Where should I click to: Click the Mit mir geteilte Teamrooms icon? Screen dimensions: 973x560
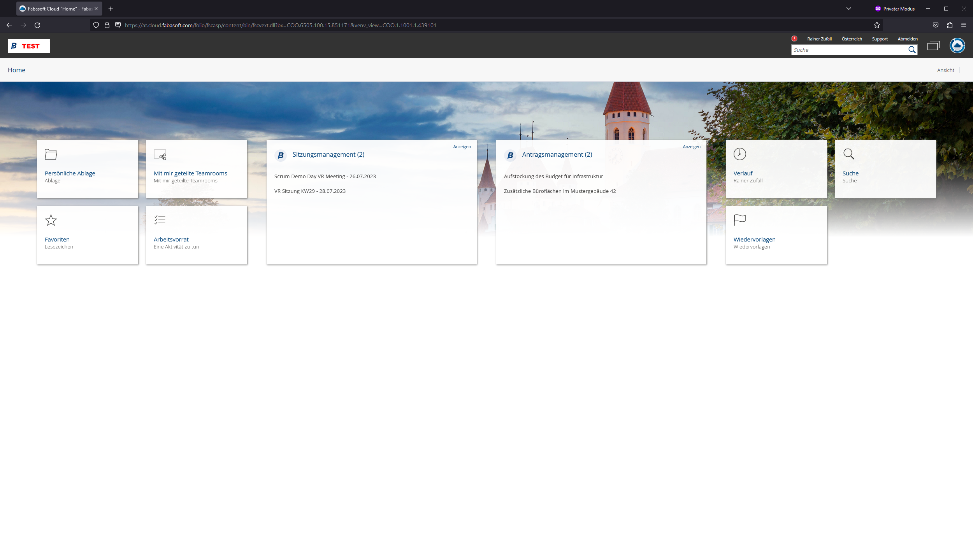(160, 155)
